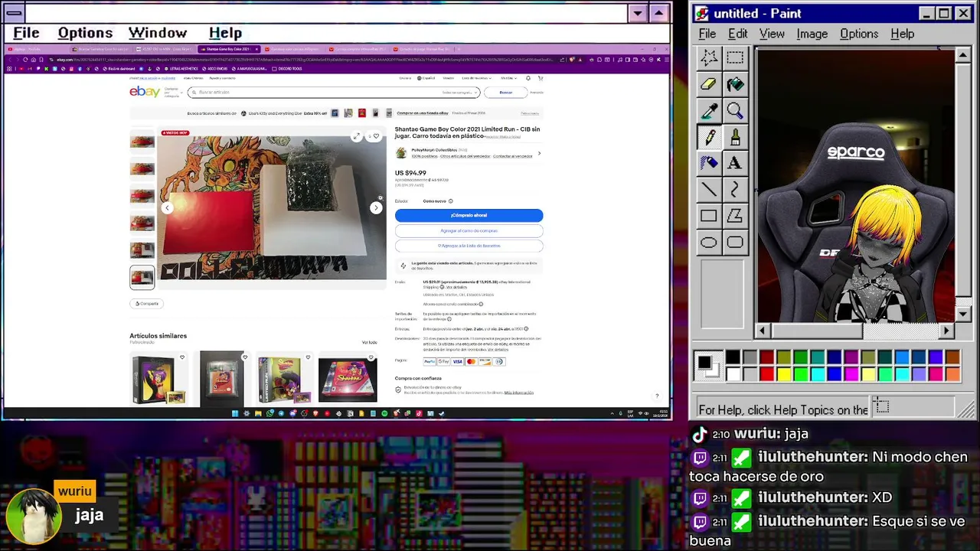Select the Airbrush spray can tool
Viewport: 980px width, 551px height.
click(x=709, y=163)
